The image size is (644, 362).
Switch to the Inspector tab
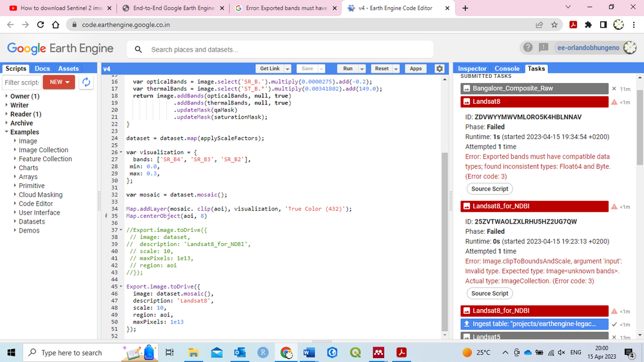click(472, 68)
